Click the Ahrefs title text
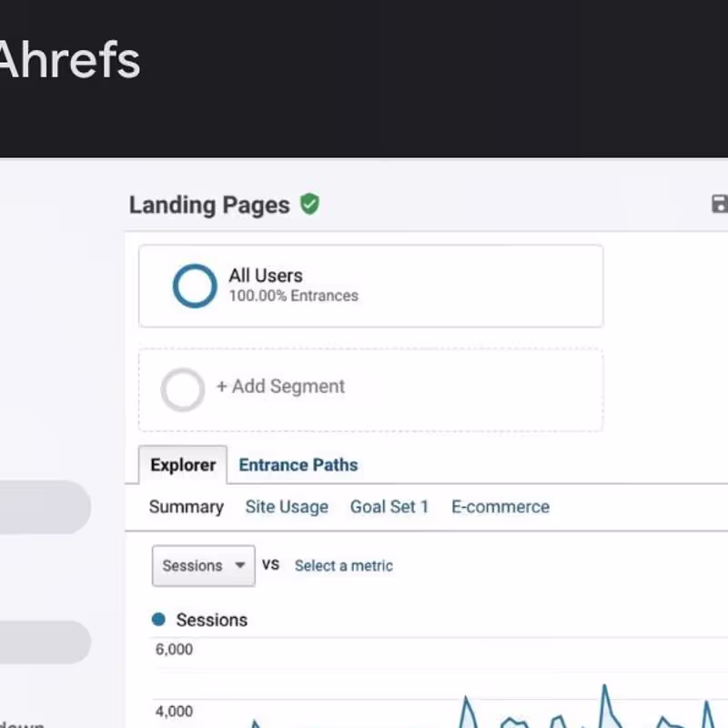 [70, 60]
